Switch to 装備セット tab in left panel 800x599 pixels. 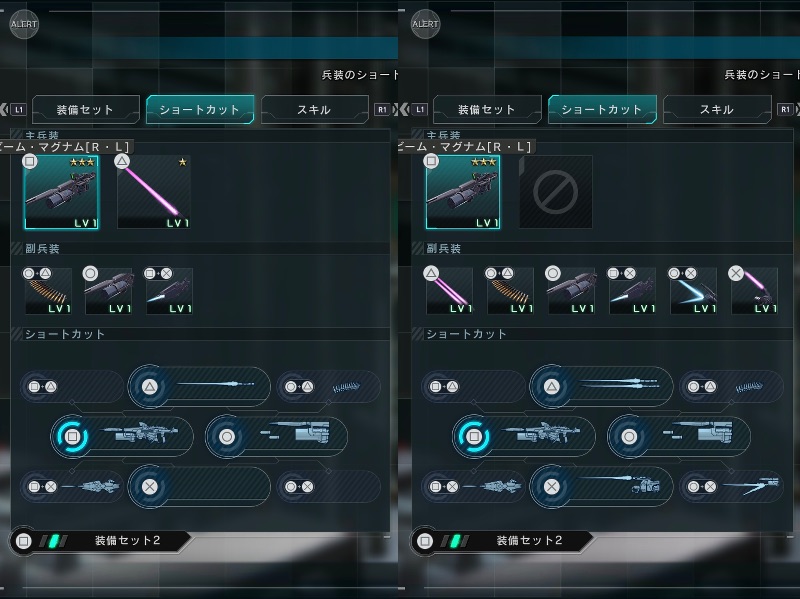click(86, 109)
